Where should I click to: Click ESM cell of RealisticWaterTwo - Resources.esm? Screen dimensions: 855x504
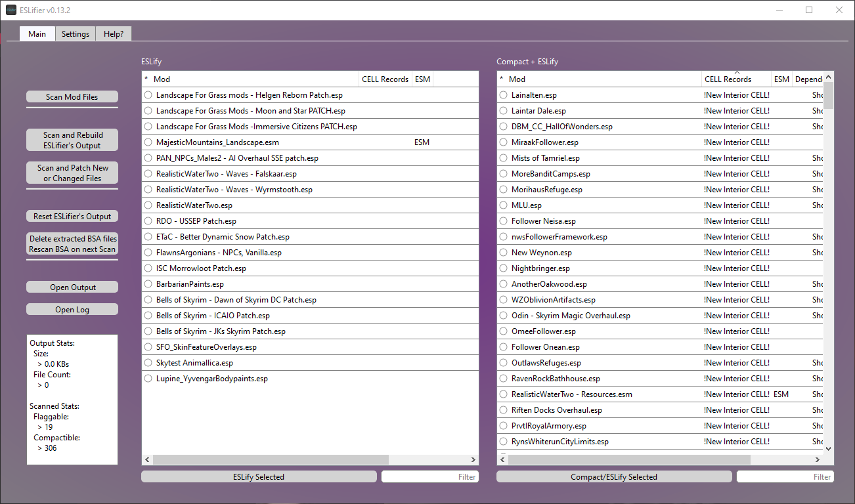pos(781,394)
